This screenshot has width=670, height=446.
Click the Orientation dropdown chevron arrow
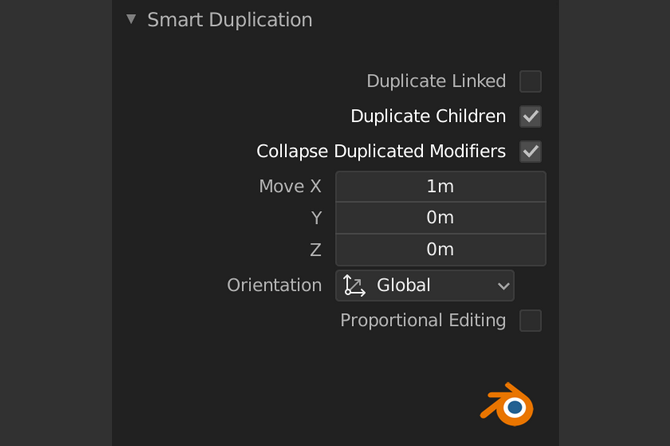(502, 286)
